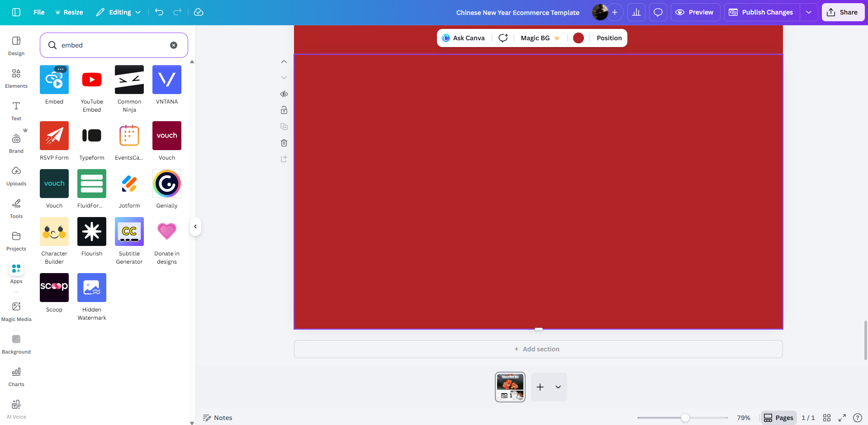Click the embed search input field
The height and width of the screenshot is (425, 868).
[113, 45]
